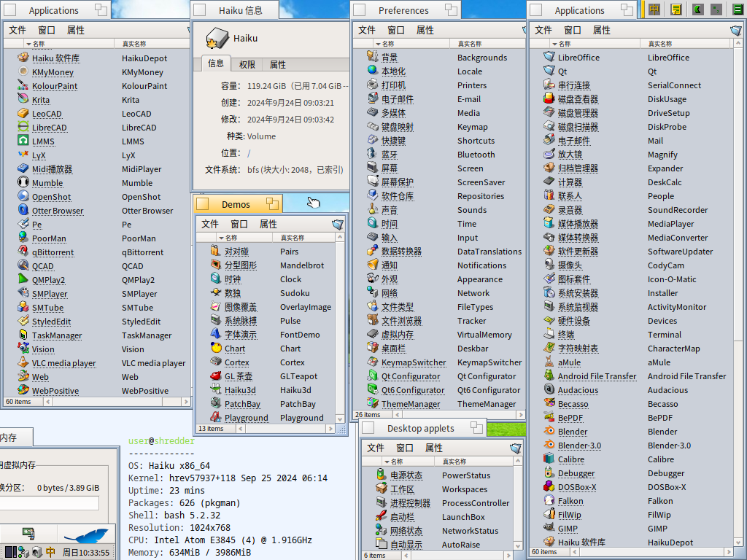
Task: Select the Network icon in Preferences window
Action: point(373,292)
